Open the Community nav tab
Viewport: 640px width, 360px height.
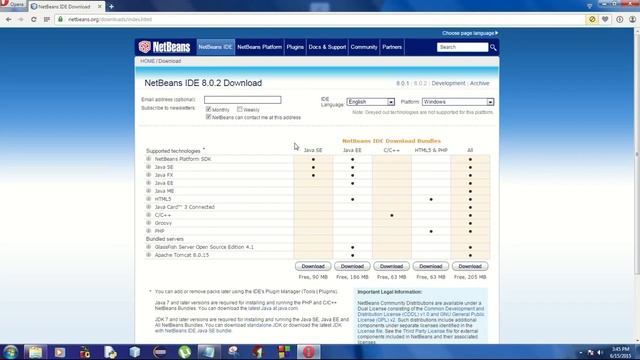[364, 47]
